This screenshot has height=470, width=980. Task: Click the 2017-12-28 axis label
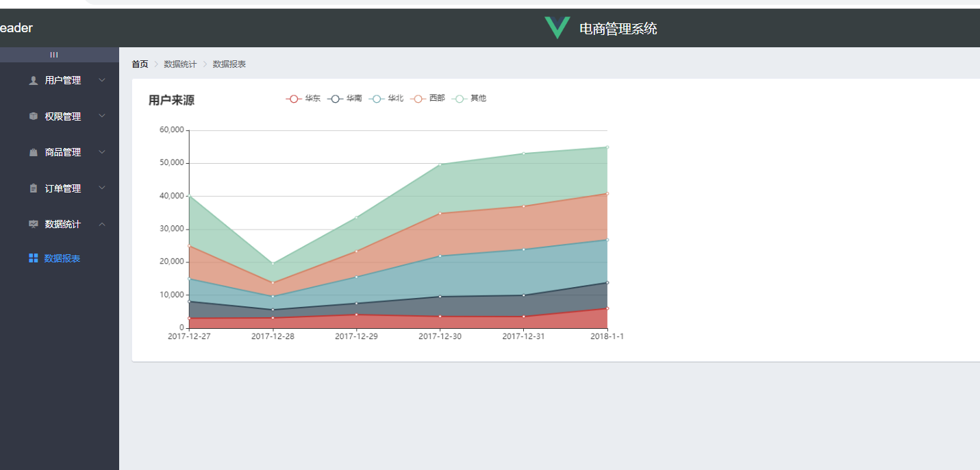pyautogui.click(x=273, y=336)
